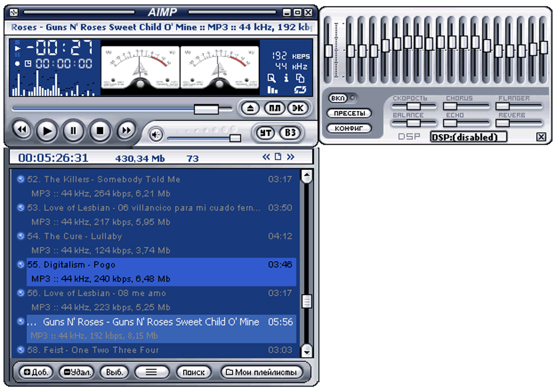Create new playlist via page icon
The height and width of the screenshot is (392, 556).
tap(278, 156)
